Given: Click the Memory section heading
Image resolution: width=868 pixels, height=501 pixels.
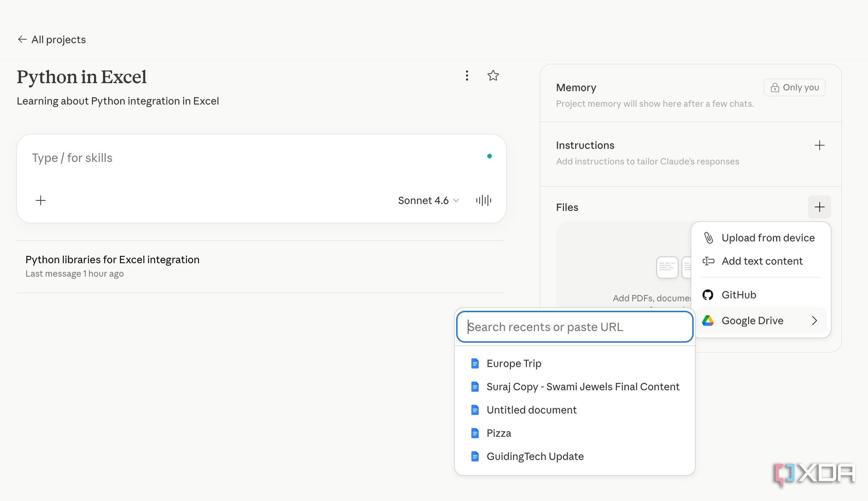Looking at the screenshot, I should 576,87.
